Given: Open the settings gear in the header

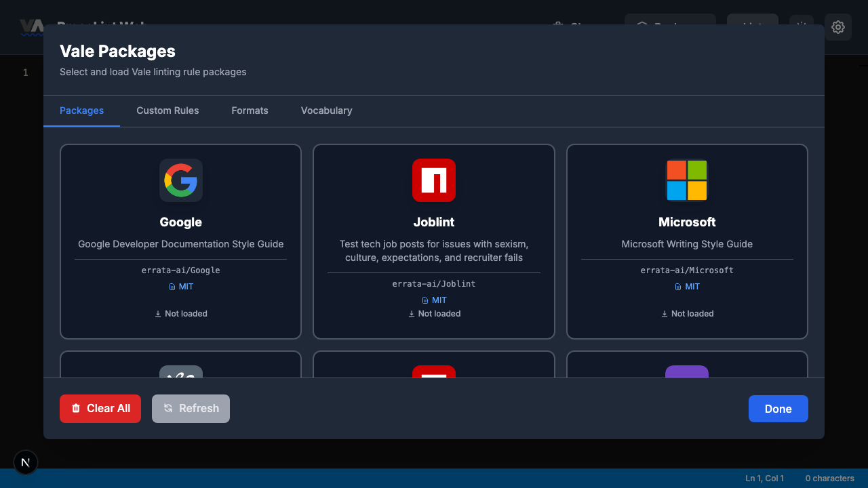Looking at the screenshot, I should click(x=838, y=27).
